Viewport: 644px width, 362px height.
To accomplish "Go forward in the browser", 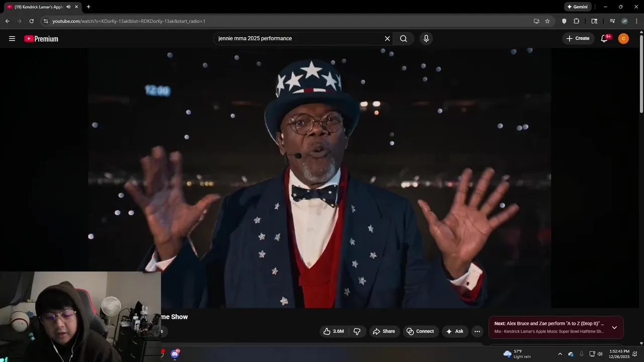I will 19,21.
